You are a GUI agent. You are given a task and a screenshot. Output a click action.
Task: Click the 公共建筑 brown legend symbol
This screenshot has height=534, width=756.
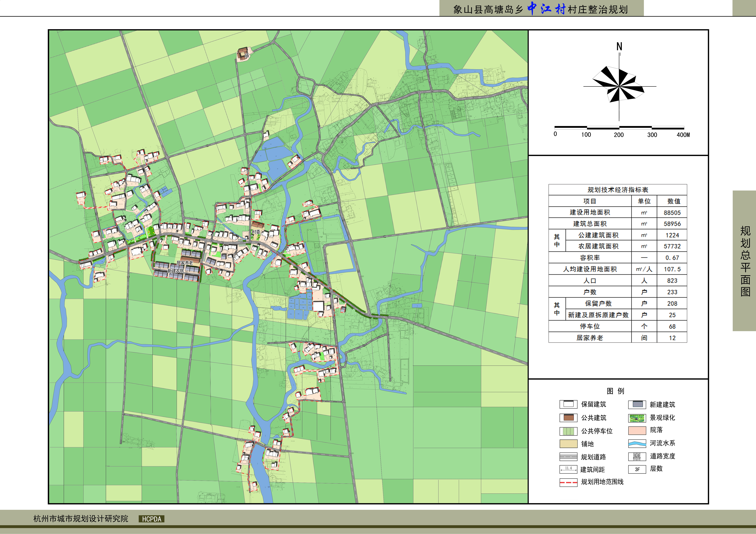(568, 418)
